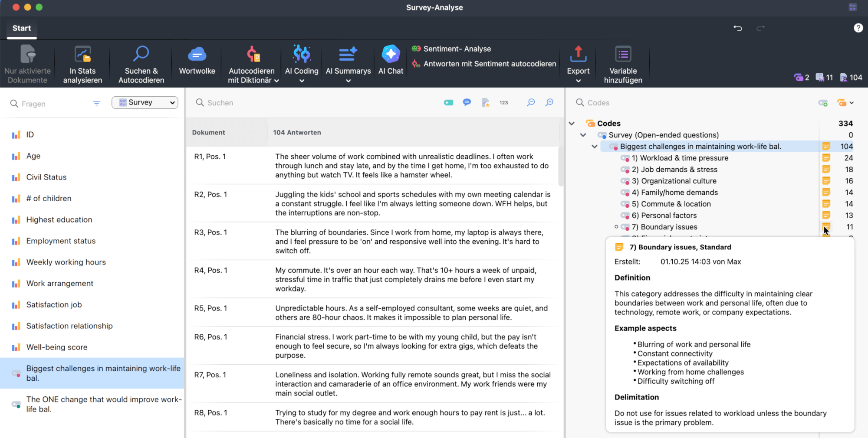Toggle the comments display icon above responses
This screenshot has width=868, height=438.
tap(467, 102)
